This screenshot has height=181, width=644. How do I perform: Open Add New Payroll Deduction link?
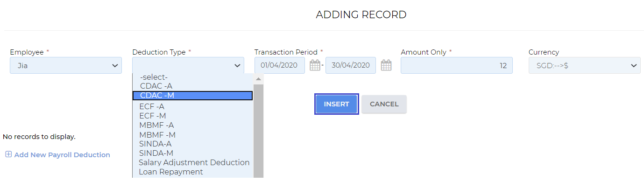click(x=62, y=154)
